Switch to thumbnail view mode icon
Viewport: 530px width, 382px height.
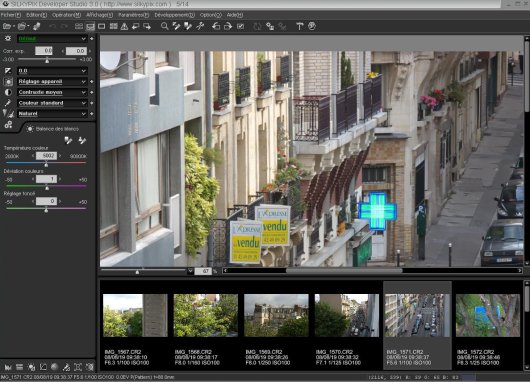(x=79, y=26)
